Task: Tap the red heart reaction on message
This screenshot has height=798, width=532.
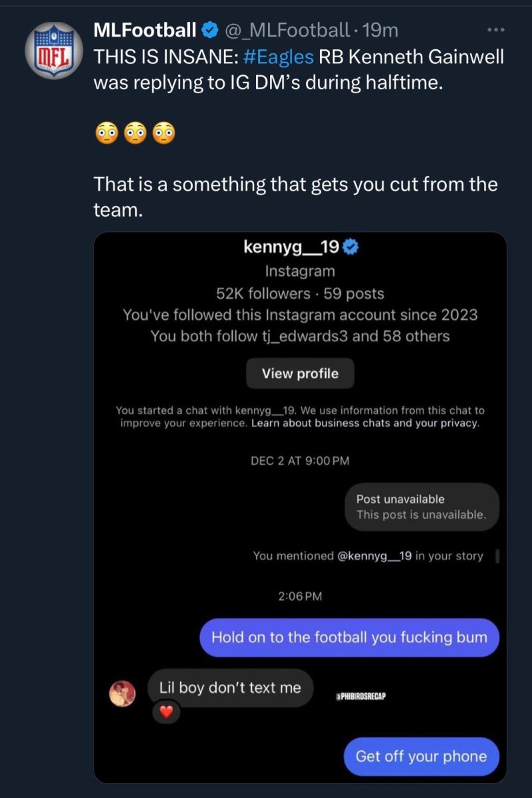Action: tap(168, 712)
